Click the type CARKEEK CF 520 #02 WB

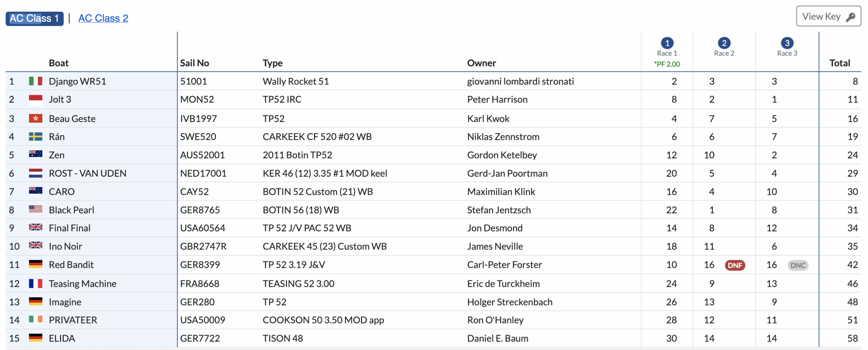click(x=317, y=137)
